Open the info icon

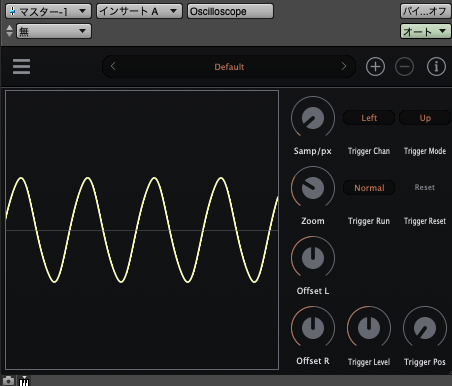(x=436, y=67)
